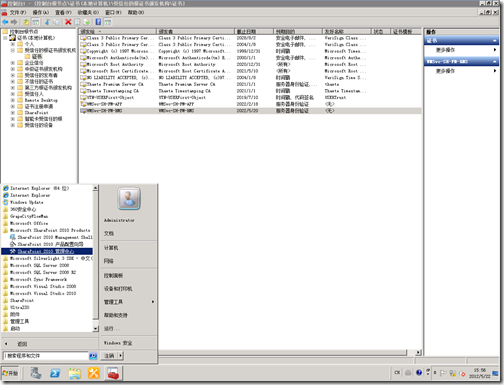The height and width of the screenshot is (385, 504).
Task: Select the UTN-USERFirst-Object certificate row
Action: click(x=250, y=98)
